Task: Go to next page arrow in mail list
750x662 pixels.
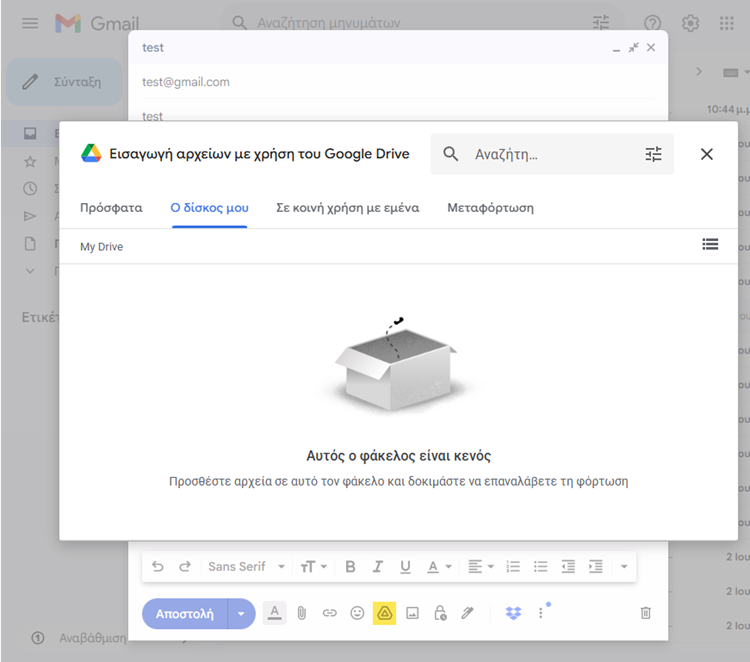Action: (x=699, y=72)
